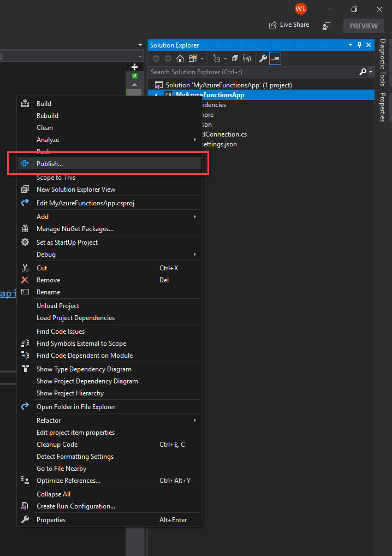Pin the Solution Explorer panel
Viewport: 392px width, 556px height.
point(359,45)
